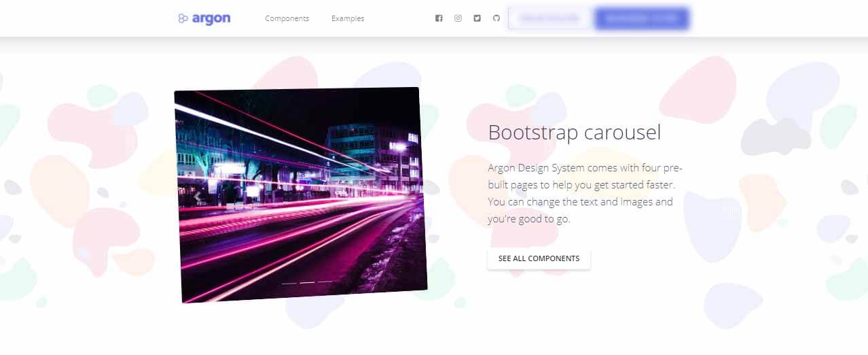This screenshot has width=868, height=355.
Task: Expand the Examples menu
Action: coord(348,18)
